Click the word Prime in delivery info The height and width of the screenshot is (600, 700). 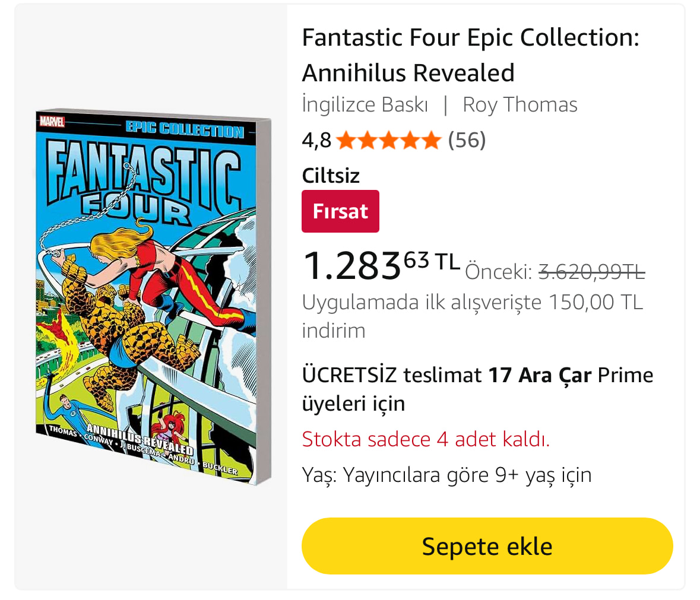click(625, 375)
